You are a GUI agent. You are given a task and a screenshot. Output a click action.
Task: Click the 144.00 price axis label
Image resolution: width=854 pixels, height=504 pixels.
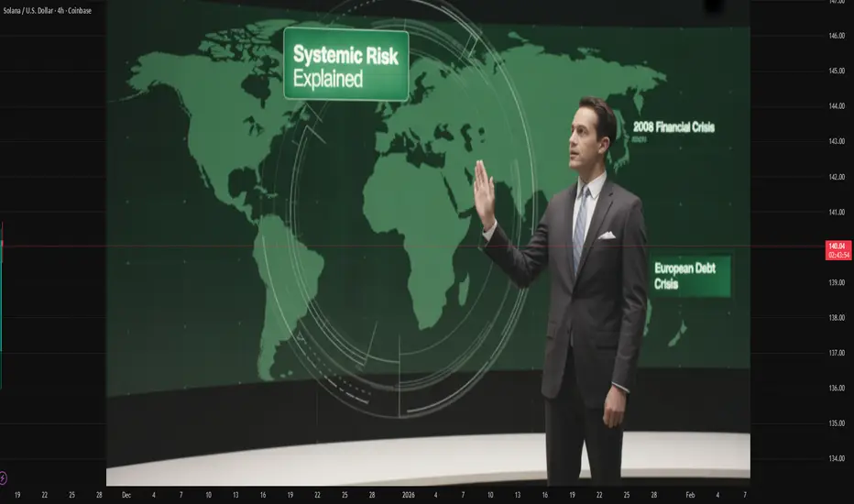point(837,106)
